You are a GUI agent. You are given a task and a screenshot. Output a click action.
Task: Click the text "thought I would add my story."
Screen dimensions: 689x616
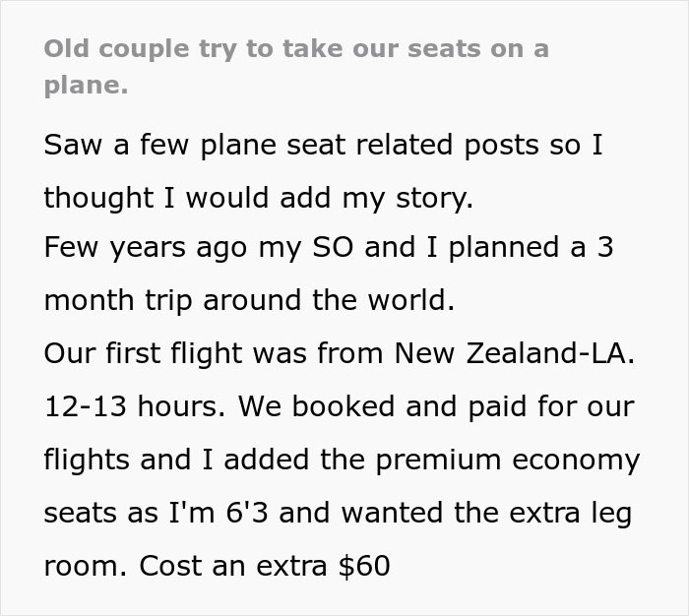coord(259,198)
